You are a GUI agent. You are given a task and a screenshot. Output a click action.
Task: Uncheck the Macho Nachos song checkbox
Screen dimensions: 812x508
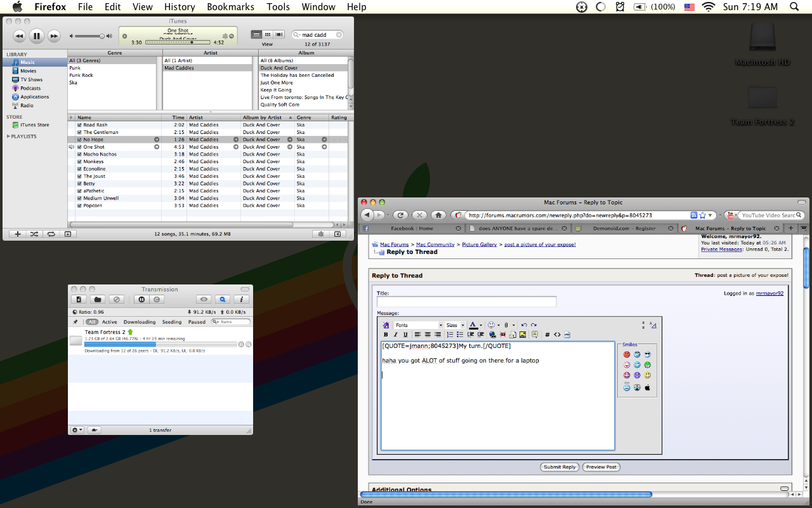tap(79, 154)
